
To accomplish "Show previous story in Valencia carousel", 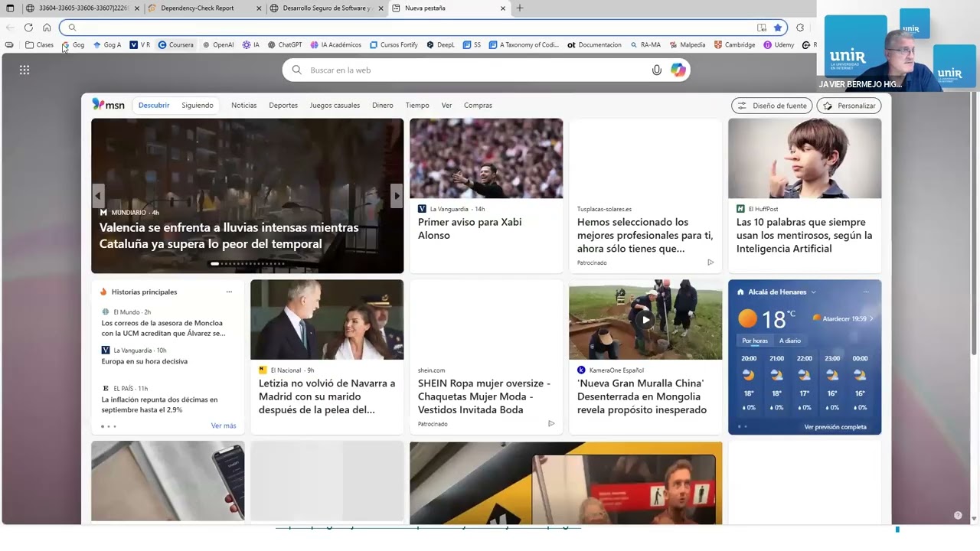I will click(x=98, y=196).
